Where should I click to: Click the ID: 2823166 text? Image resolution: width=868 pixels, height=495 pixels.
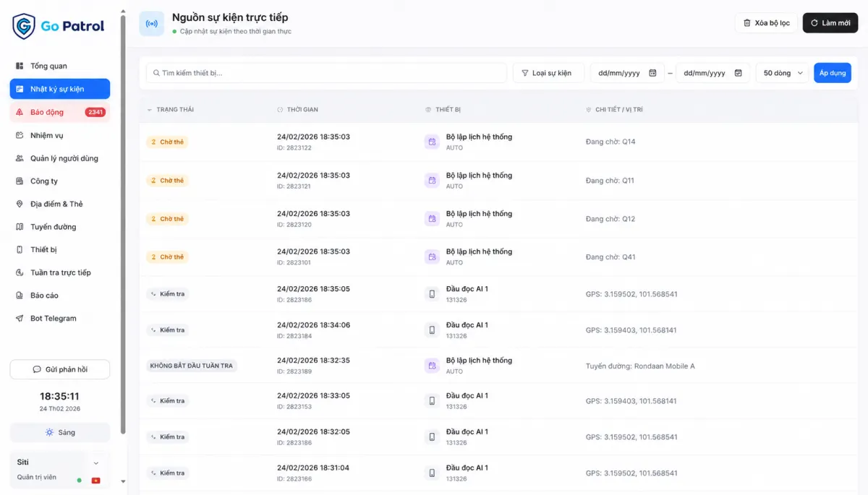coord(294,479)
